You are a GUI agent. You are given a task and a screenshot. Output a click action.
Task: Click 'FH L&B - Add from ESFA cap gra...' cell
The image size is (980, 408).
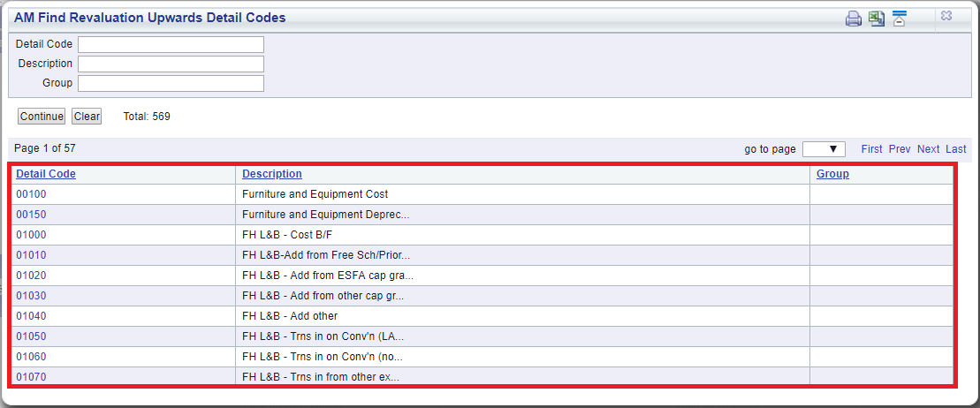click(x=522, y=276)
